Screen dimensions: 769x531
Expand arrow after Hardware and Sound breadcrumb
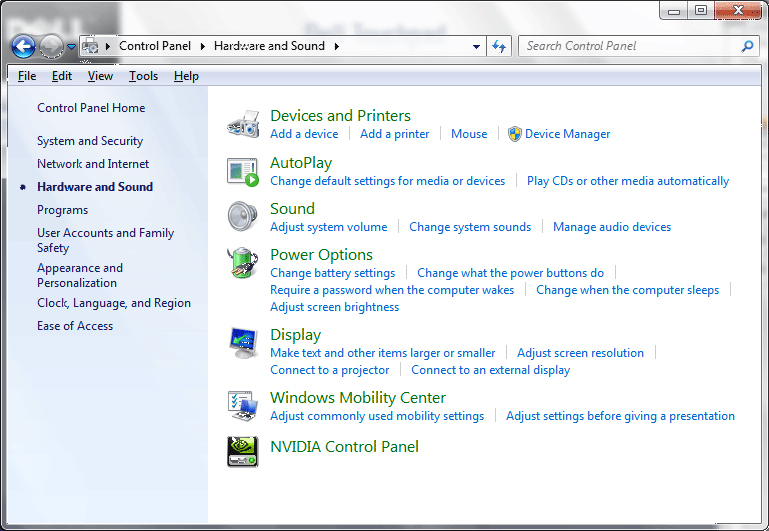[337, 46]
